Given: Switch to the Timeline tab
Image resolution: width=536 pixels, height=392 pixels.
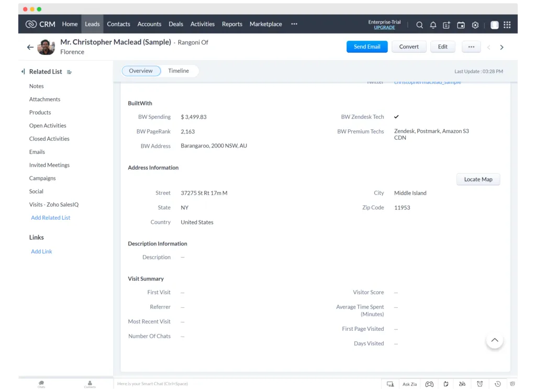Looking at the screenshot, I should point(178,71).
